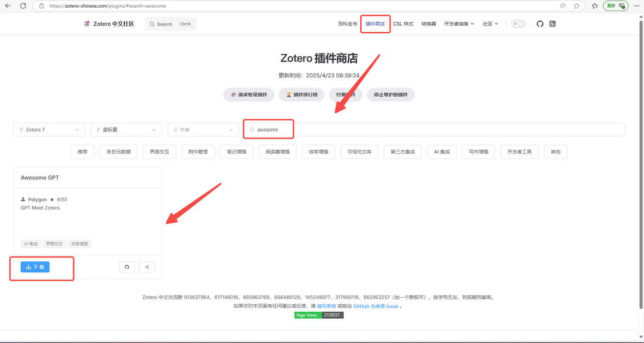644x343 pixels.
Task: Open the GitHub icon in header
Action: point(540,24)
